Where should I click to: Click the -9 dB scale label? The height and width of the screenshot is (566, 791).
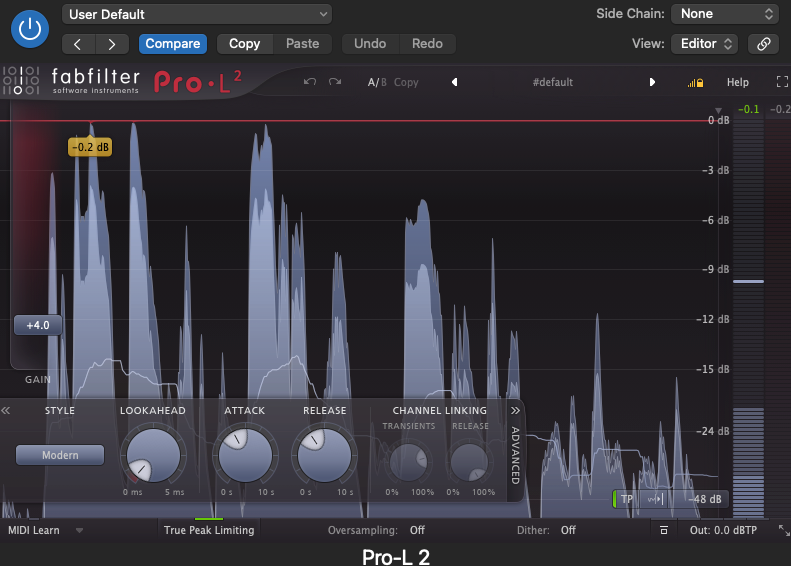click(x=715, y=269)
